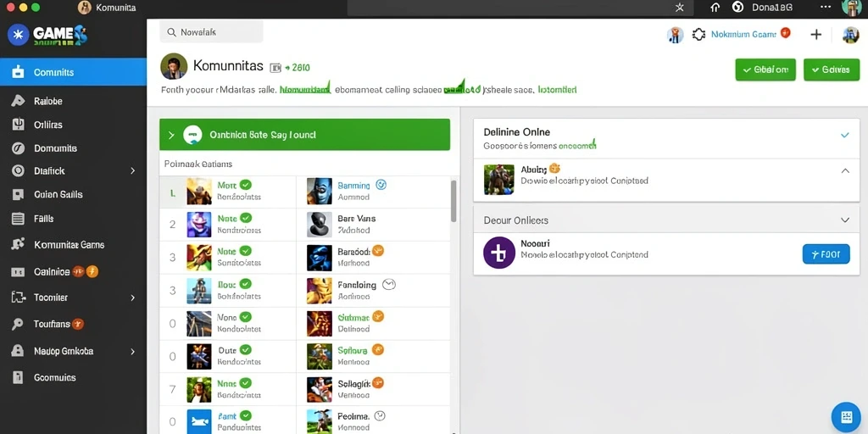Click the Novafalk search field
Image resolution: width=868 pixels, height=434 pixels.
click(211, 32)
